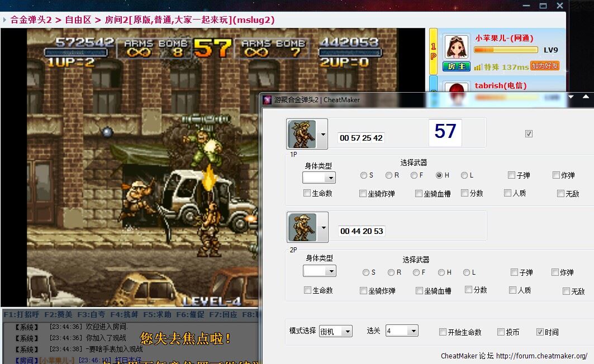Image resolution: width=594 pixels, height=364 pixels.
Task: Click the tabrish player avatar
Action: (457, 89)
